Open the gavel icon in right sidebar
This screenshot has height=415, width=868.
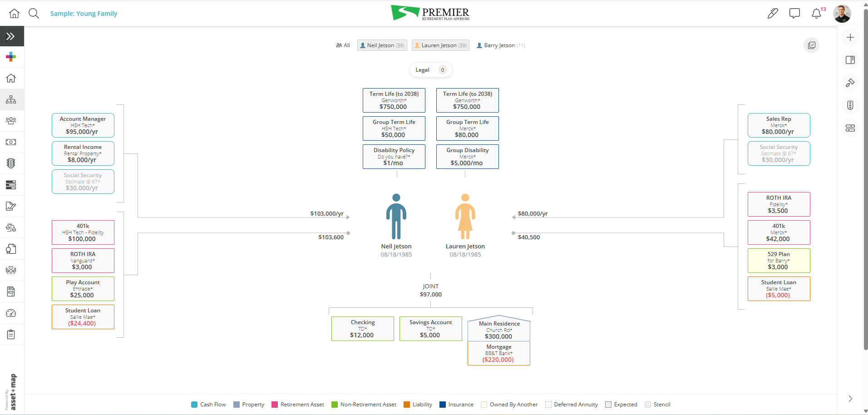(850, 83)
